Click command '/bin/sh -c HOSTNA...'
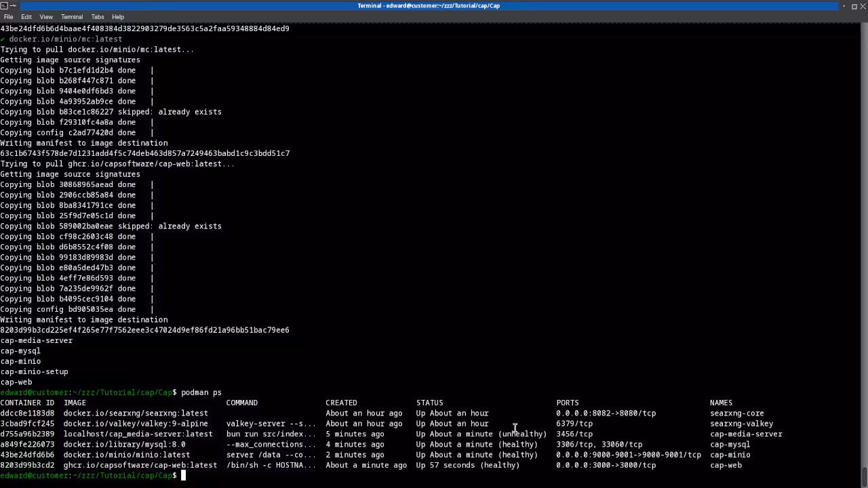The width and height of the screenshot is (868, 488). pos(271,465)
